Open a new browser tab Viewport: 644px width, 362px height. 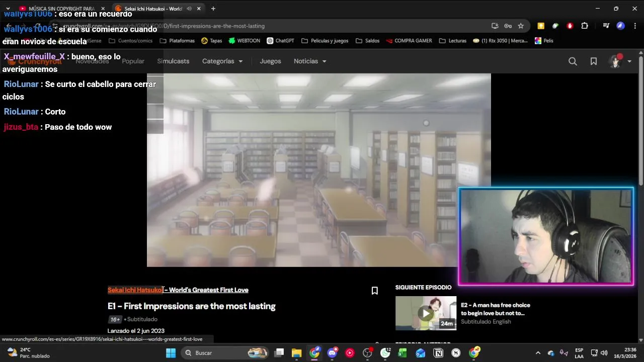point(213,9)
